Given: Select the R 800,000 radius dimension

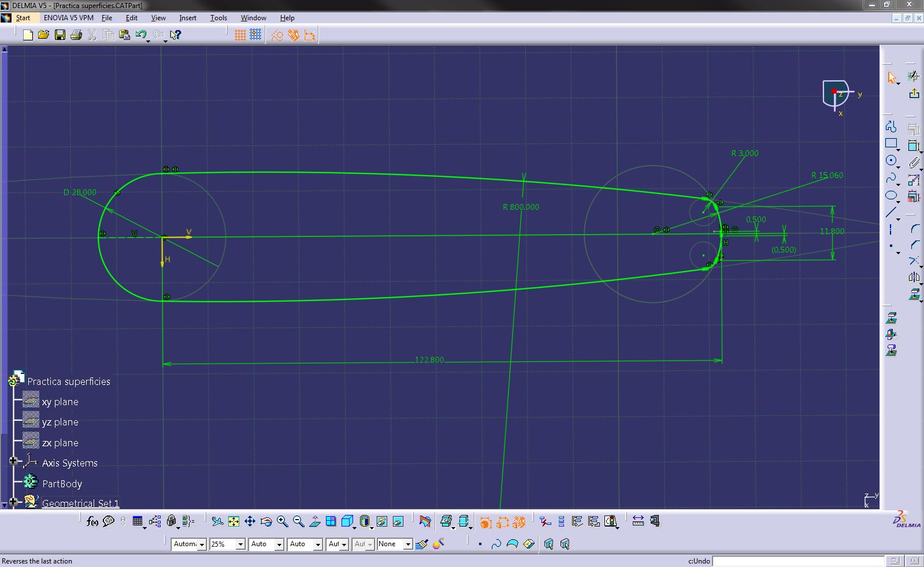Looking at the screenshot, I should point(521,207).
